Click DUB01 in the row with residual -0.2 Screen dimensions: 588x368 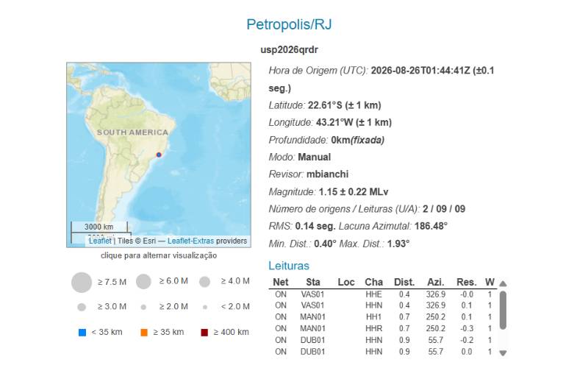click(x=313, y=340)
